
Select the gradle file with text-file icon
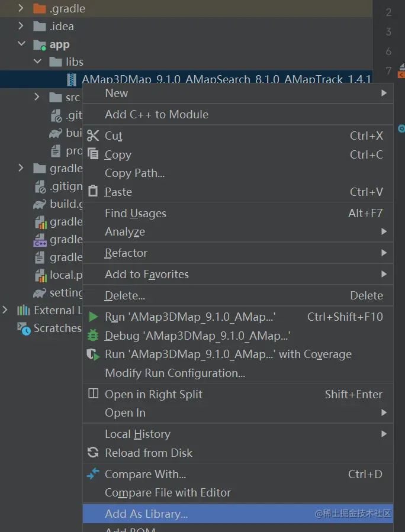click(x=41, y=257)
